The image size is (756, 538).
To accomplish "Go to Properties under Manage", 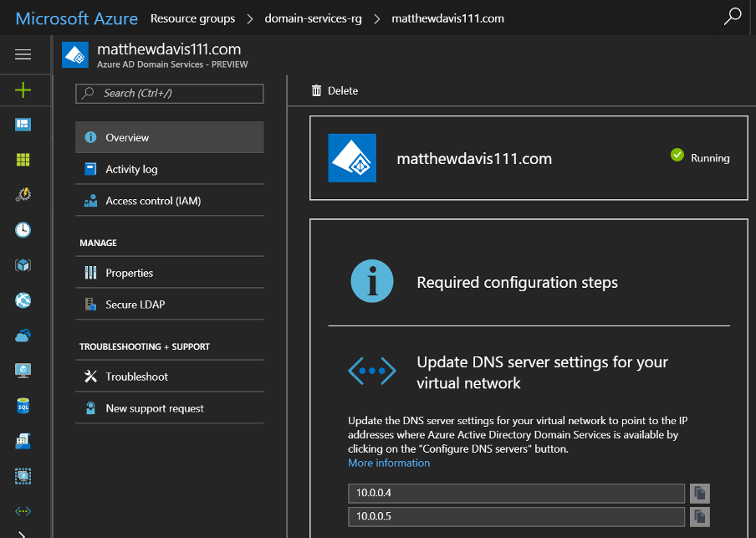I will point(170,273).
